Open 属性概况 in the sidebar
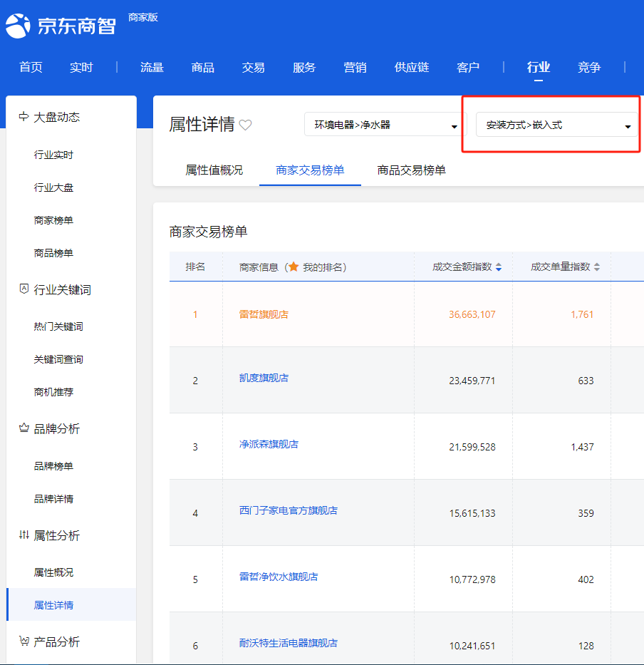644x665 pixels. [x=53, y=572]
